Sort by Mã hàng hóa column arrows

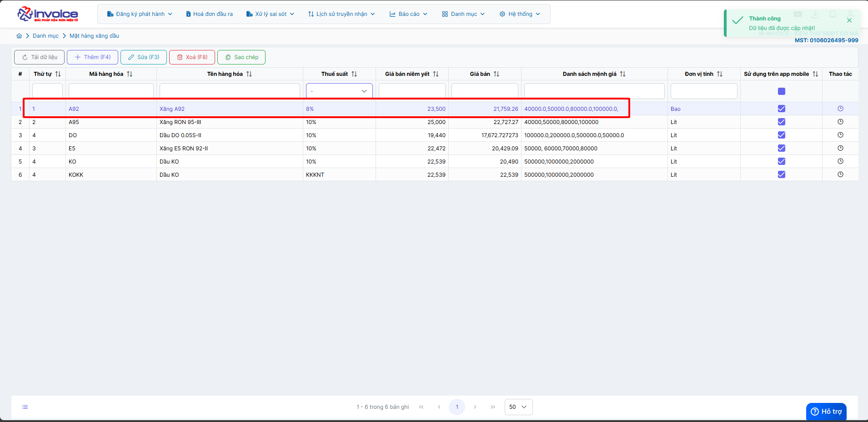click(x=130, y=74)
